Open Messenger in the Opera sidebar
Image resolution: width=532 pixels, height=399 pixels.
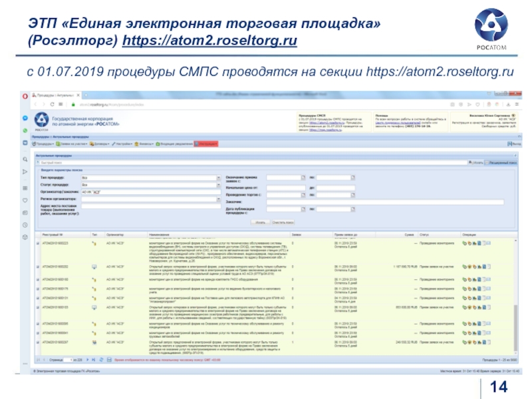tap(25, 118)
